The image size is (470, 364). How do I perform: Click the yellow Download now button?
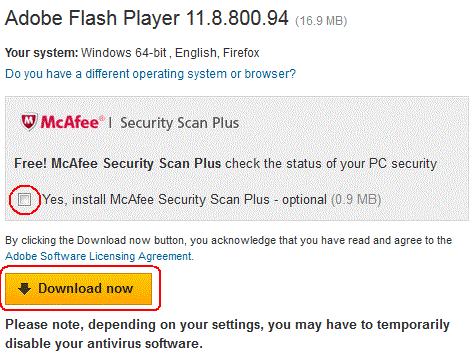tap(79, 289)
